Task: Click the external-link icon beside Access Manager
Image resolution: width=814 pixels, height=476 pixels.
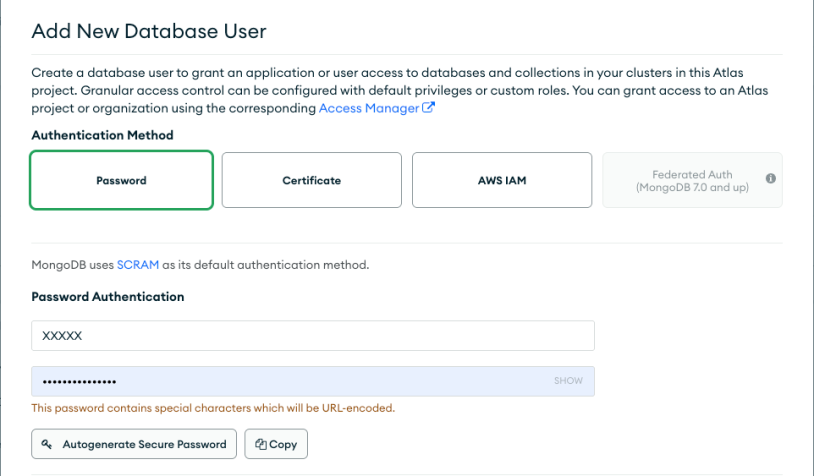Action: point(428,107)
